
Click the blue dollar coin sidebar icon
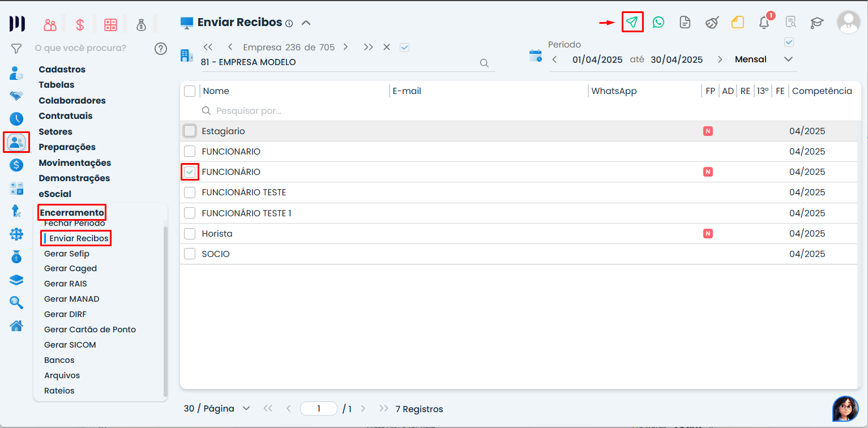pyautogui.click(x=16, y=165)
